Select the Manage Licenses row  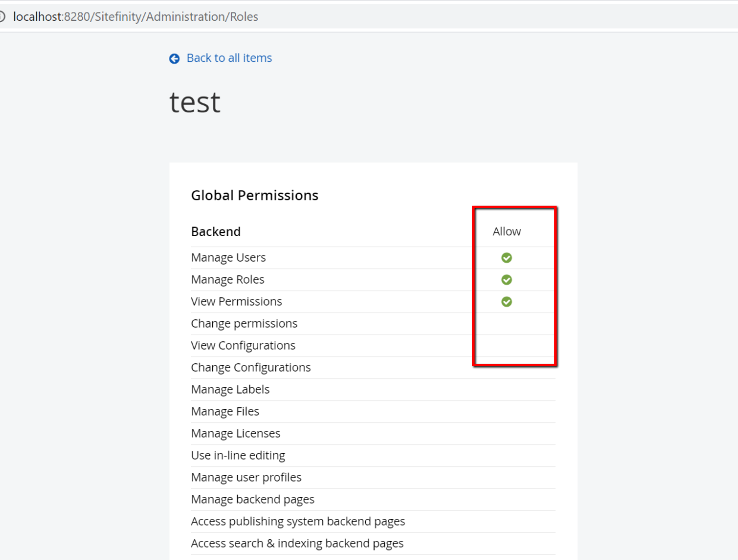(373, 433)
